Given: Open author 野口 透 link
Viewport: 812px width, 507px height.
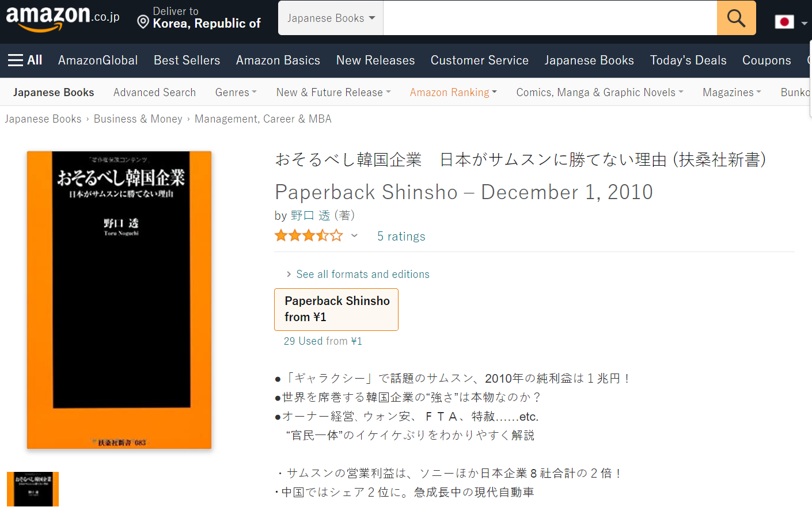Looking at the screenshot, I should [x=310, y=216].
